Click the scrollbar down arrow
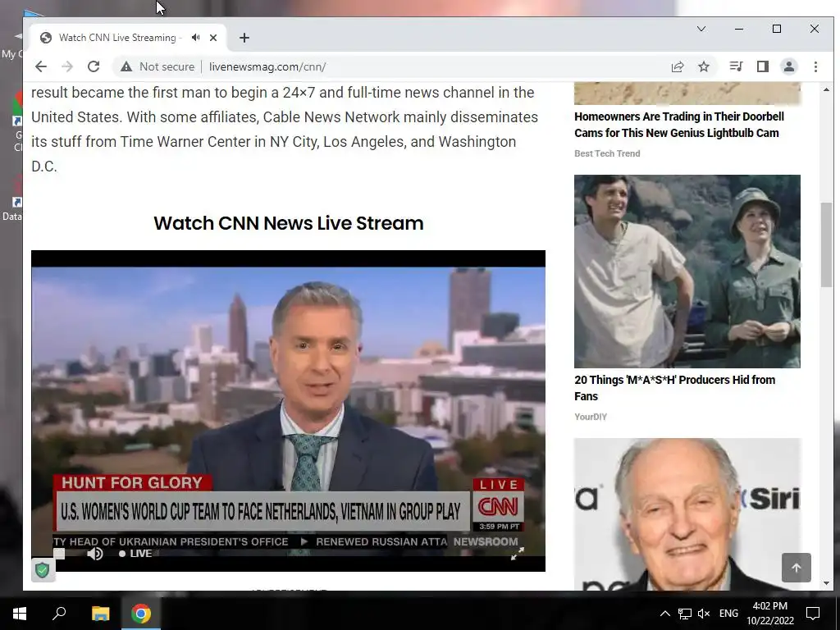The width and height of the screenshot is (840, 630). coord(826,583)
